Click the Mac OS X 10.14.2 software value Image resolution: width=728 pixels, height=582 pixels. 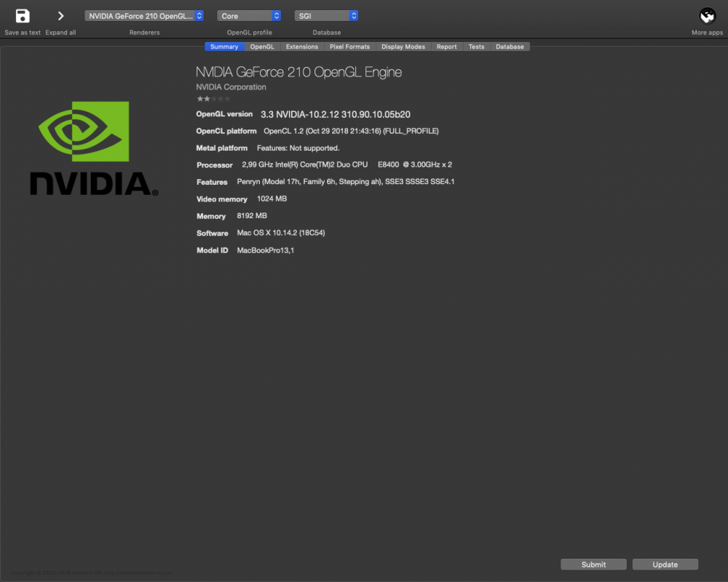pos(281,233)
